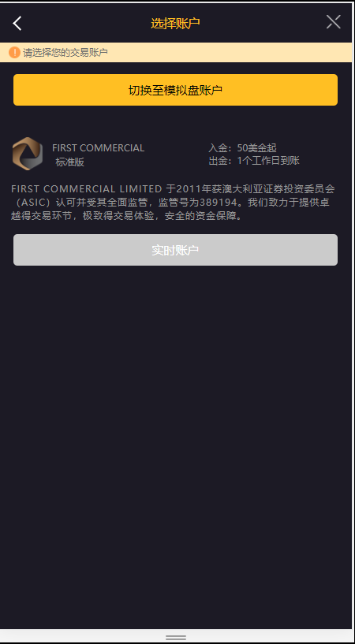This screenshot has width=355, height=644.
Task: Select the FIRST COMMERCIAL broker name
Action: pos(98,148)
